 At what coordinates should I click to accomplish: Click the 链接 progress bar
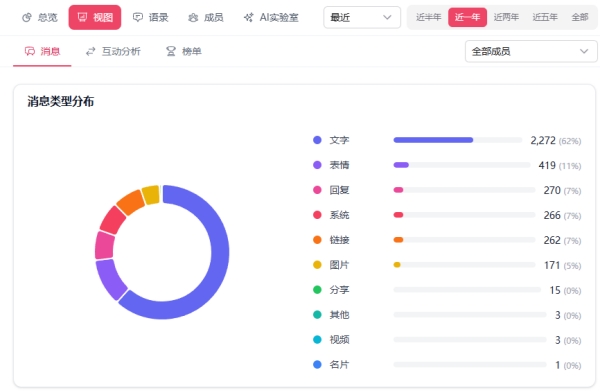[x=464, y=240]
